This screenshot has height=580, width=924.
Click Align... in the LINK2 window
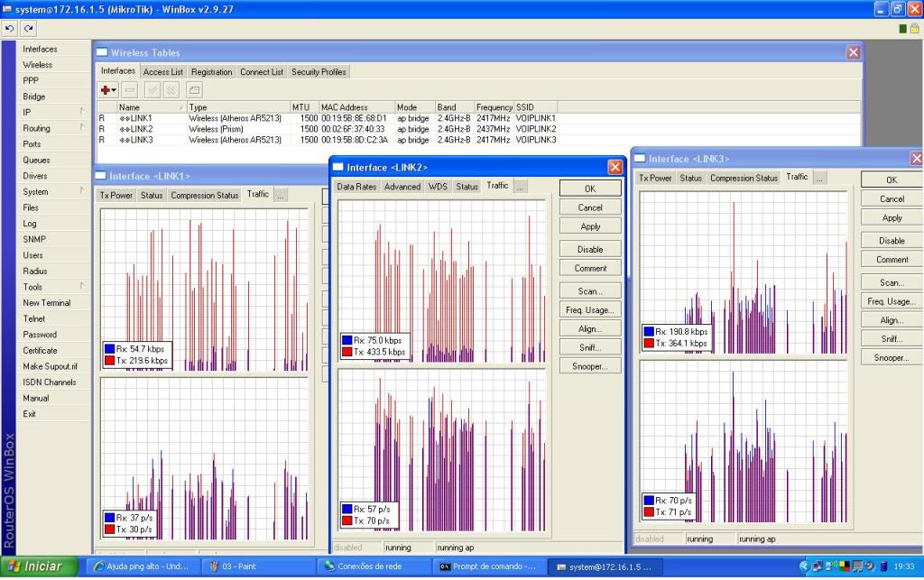point(590,328)
